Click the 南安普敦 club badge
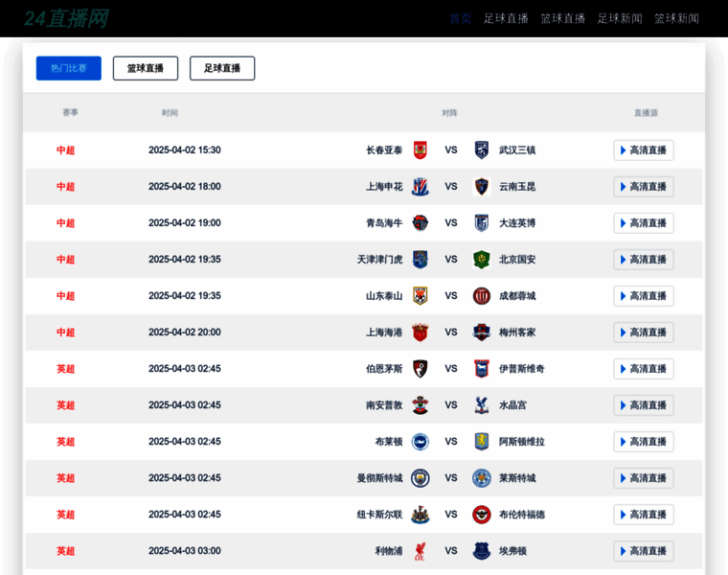Viewport: 728px width, 575px height. (x=421, y=405)
